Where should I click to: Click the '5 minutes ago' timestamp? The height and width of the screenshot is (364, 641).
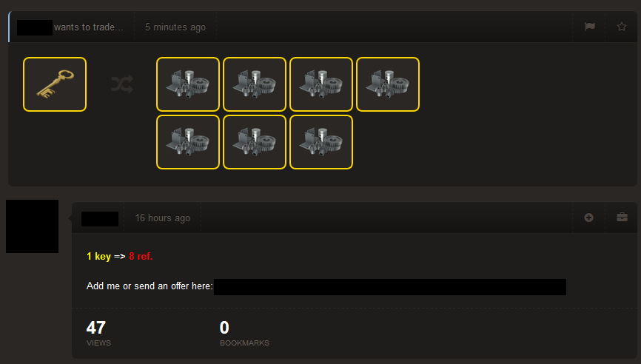pyautogui.click(x=175, y=27)
